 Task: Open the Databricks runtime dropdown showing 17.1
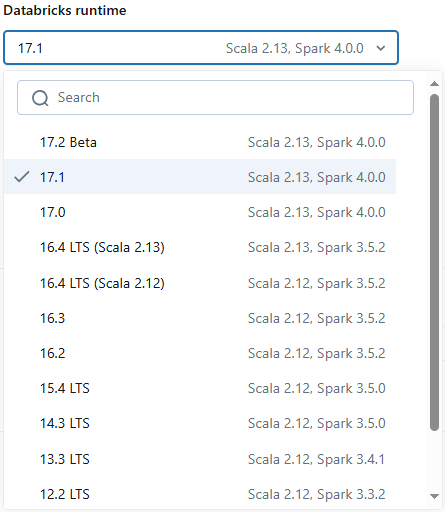201,48
